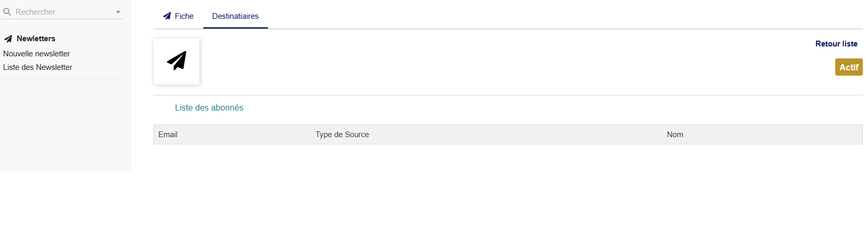Click the large paper plane newsletter image
868x242 pixels.
click(177, 62)
